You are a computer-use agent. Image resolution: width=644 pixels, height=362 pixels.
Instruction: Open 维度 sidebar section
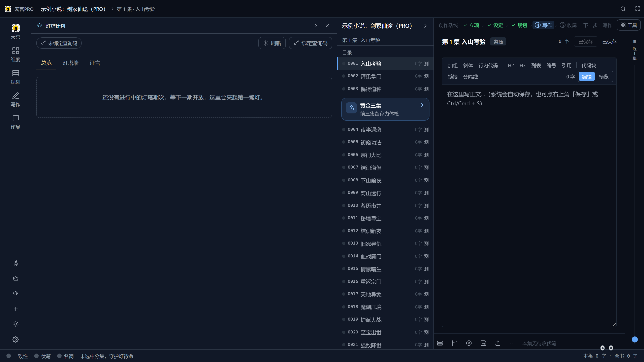pyautogui.click(x=15, y=55)
